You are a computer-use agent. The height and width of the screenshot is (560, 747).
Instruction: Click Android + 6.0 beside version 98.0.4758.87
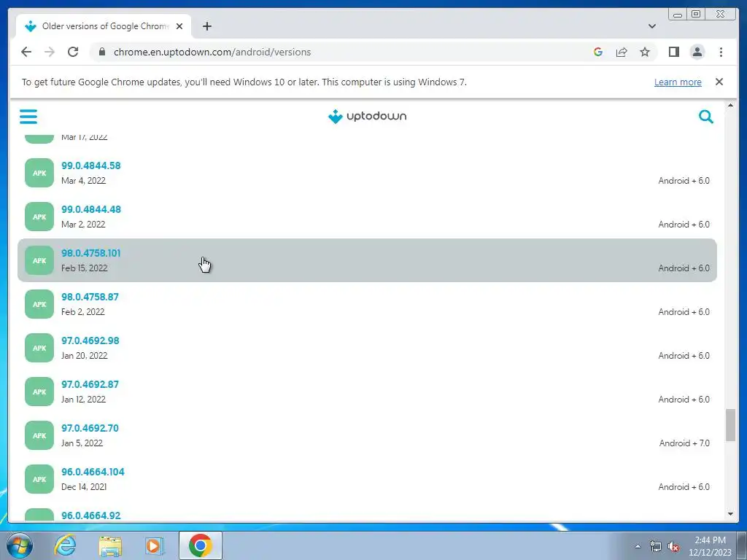[x=684, y=312]
